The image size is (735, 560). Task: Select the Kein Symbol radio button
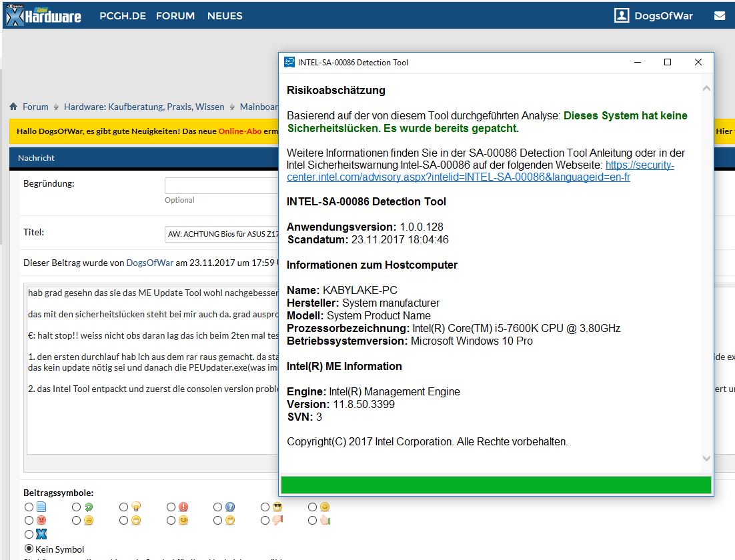pyautogui.click(x=29, y=549)
